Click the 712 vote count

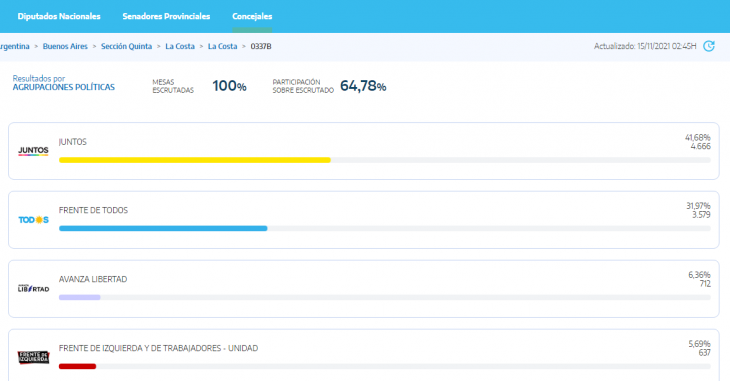(x=705, y=284)
